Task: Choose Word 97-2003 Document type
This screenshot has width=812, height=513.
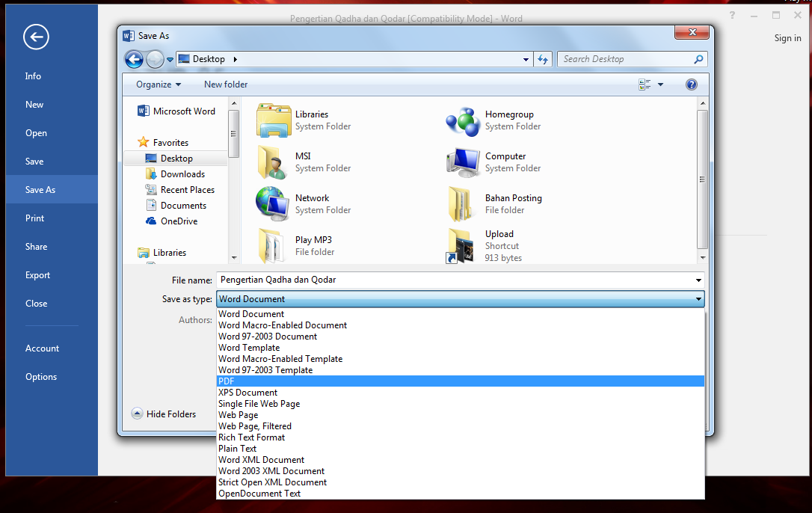Action: [x=461, y=337]
